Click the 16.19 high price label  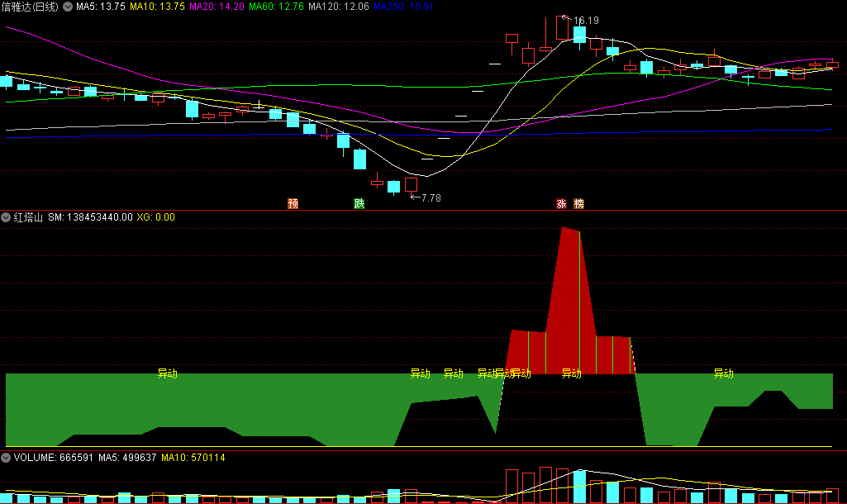click(586, 21)
